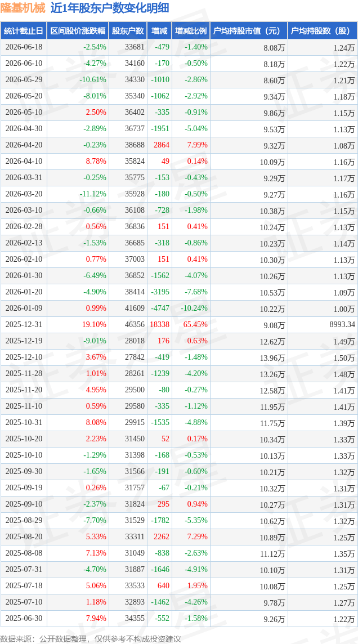Select the 19.10% price change cell

[95, 324]
